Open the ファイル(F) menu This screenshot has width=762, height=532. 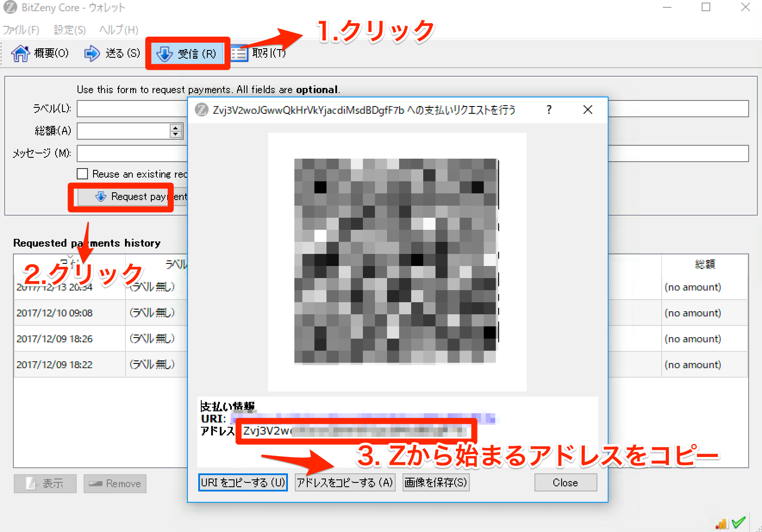pyautogui.click(x=21, y=30)
